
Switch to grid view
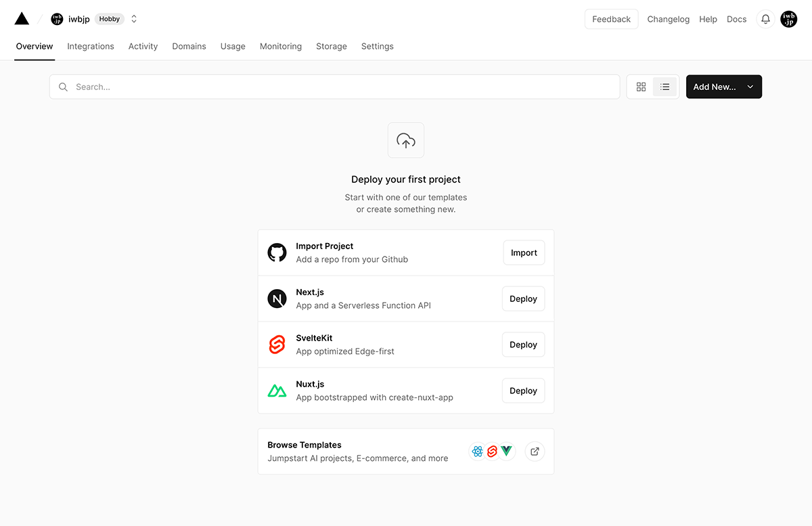[641, 87]
